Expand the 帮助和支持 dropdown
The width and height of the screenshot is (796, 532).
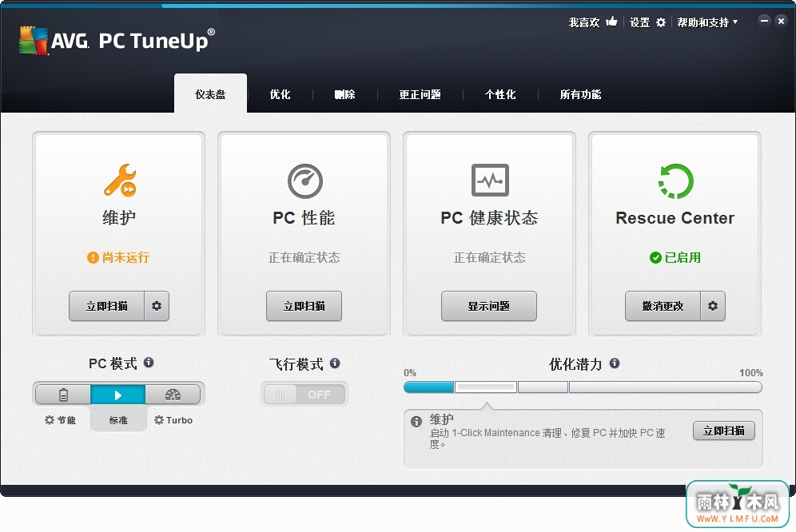[707, 22]
